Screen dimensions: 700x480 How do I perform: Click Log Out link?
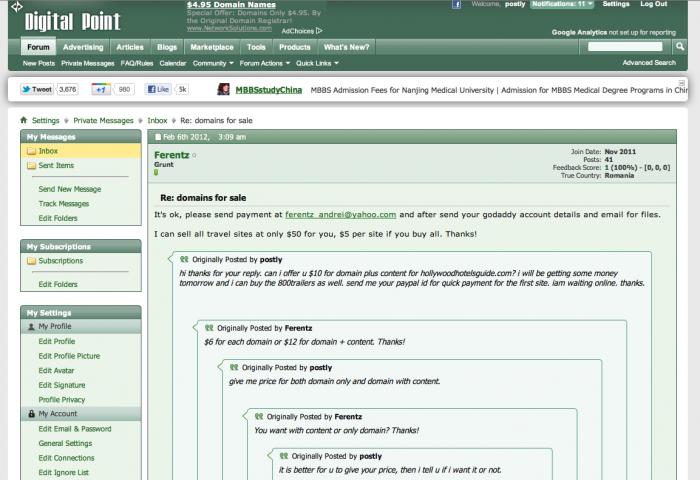pos(654,4)
